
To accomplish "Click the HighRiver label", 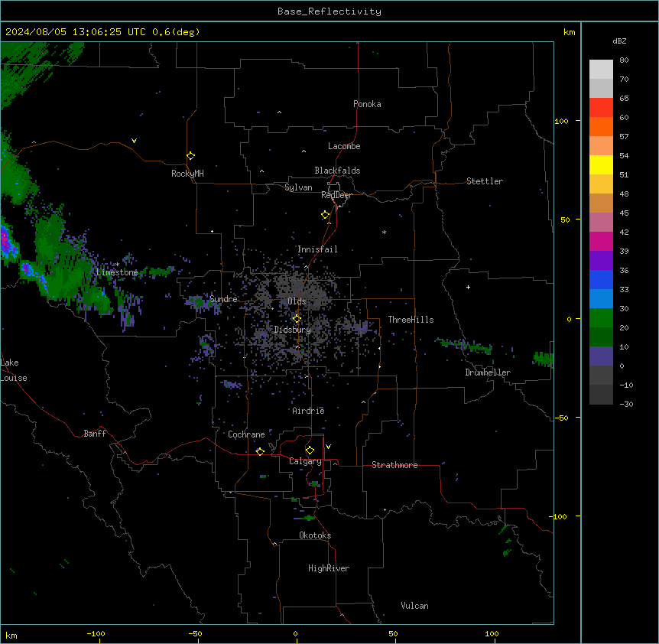I will 329,568.
